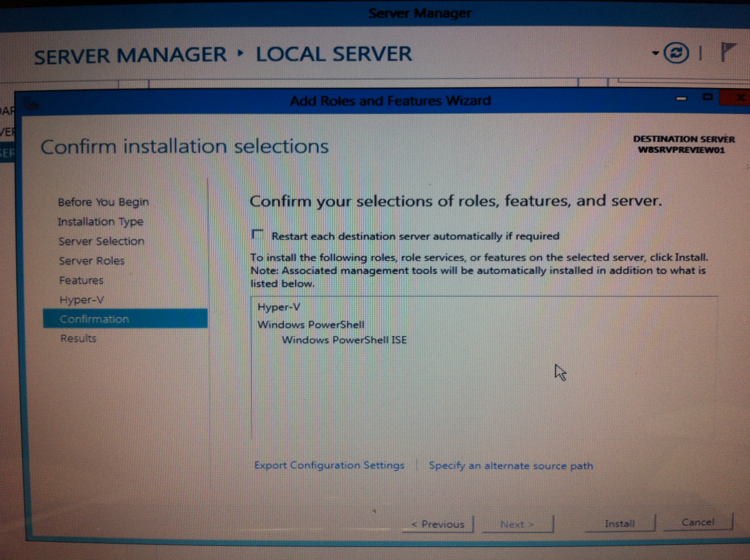Select Hyper-V in the confirmation list
The height and width of the screenshot is (560, 750).
(279, 307)
